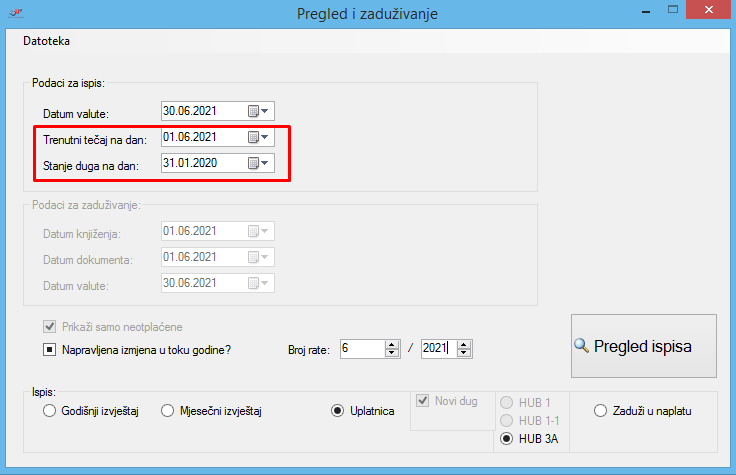This screenshot has height=475, width=736.
Task: Select Zaduži u naplatu radio option
Action: tap(601, 410)
